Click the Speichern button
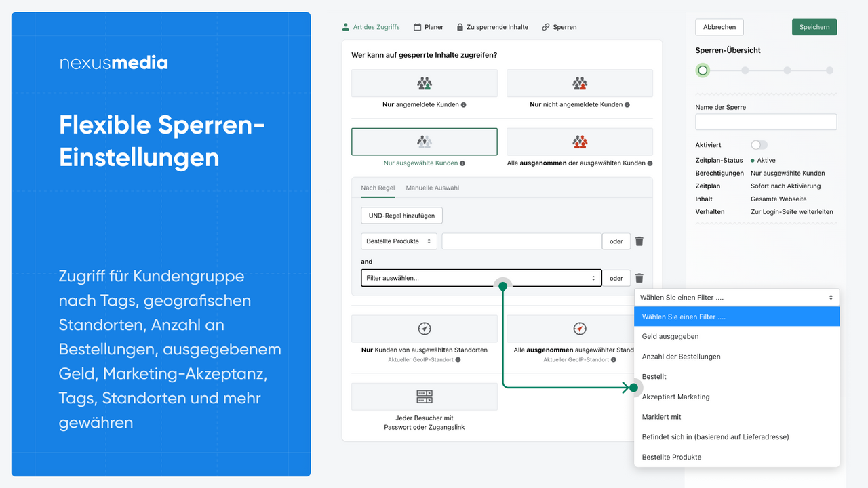868x488 pixels. 814,27
